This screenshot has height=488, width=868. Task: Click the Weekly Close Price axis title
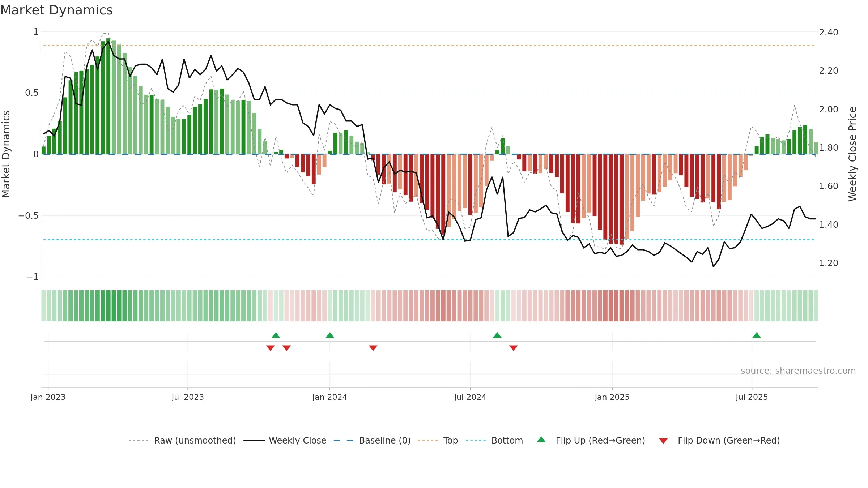pos(852,154)
